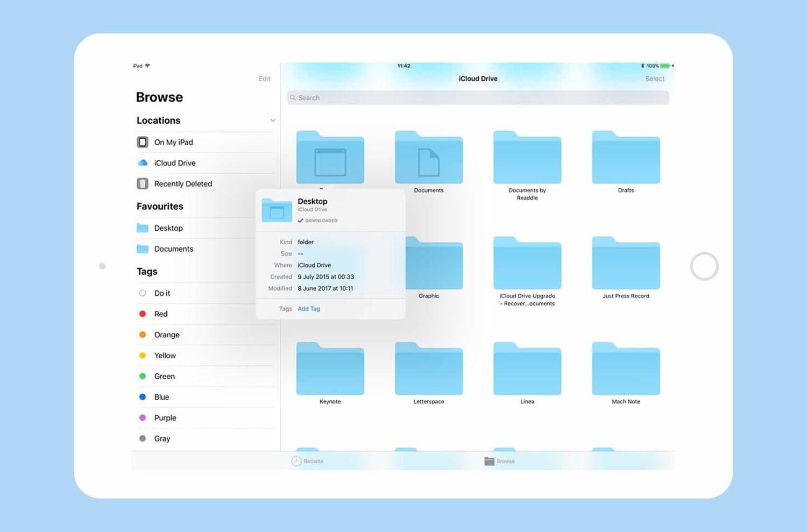
Task: Tap the Select button
Action: pos(655,79)
